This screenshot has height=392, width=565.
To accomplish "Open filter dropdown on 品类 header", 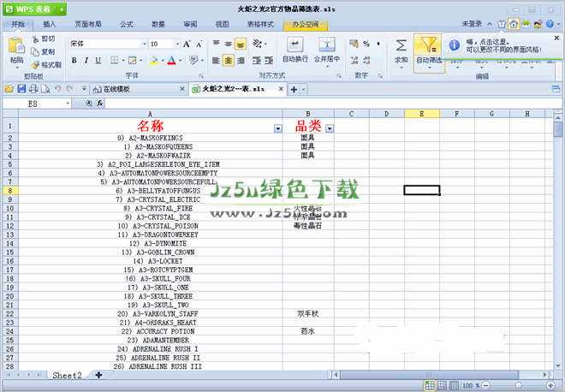I will pyautogui.click(x=330, y=128).
